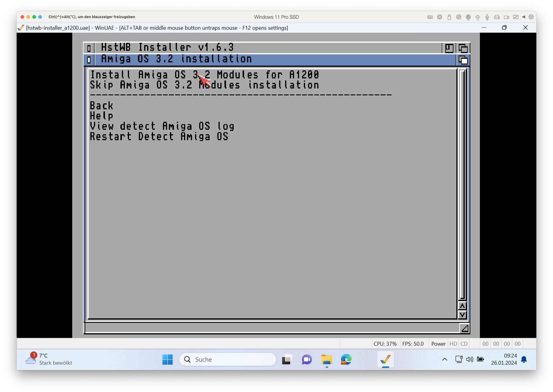This screenshot has height=392, width=553.
Task: Click the notification bell icon
Action: [x=524, y=360]
